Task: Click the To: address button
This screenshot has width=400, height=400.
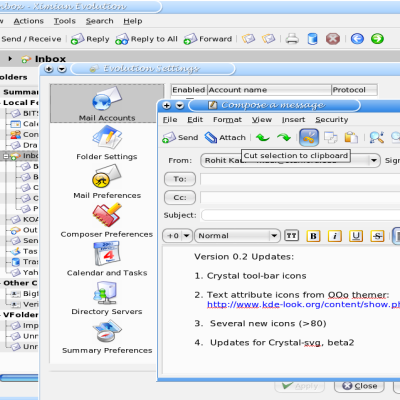Action: click(180, 179)
